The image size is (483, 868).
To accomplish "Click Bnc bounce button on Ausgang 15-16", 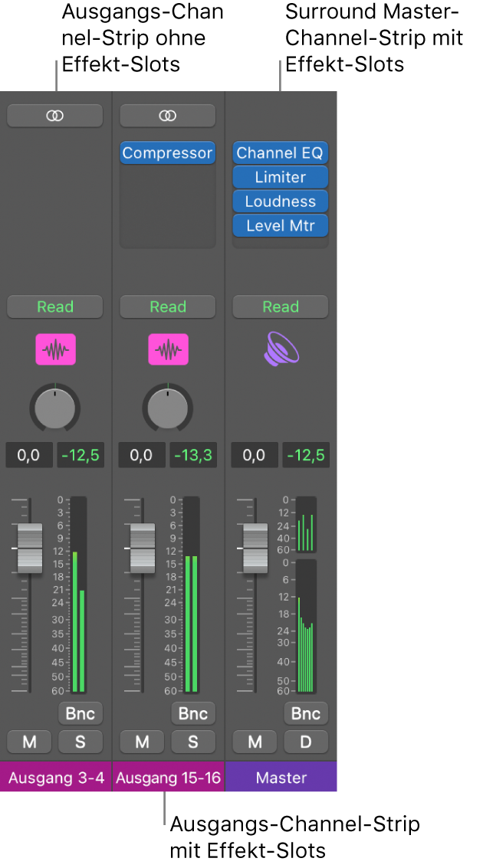I will 193,714.
